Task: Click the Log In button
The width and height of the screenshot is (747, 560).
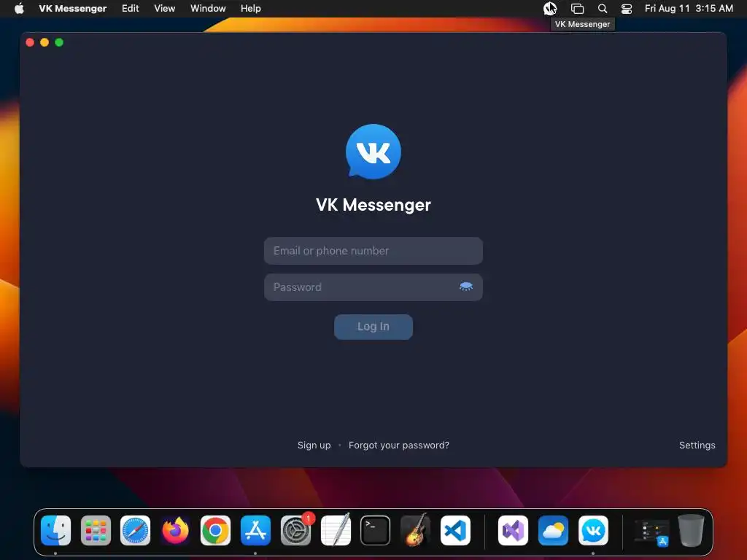Action: pos(373,327)
